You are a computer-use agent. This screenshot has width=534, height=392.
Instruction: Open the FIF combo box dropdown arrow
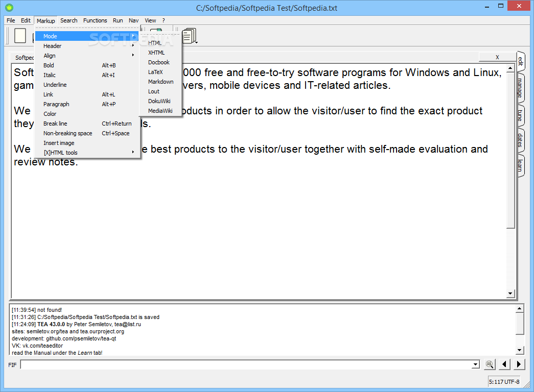[475, 365]
